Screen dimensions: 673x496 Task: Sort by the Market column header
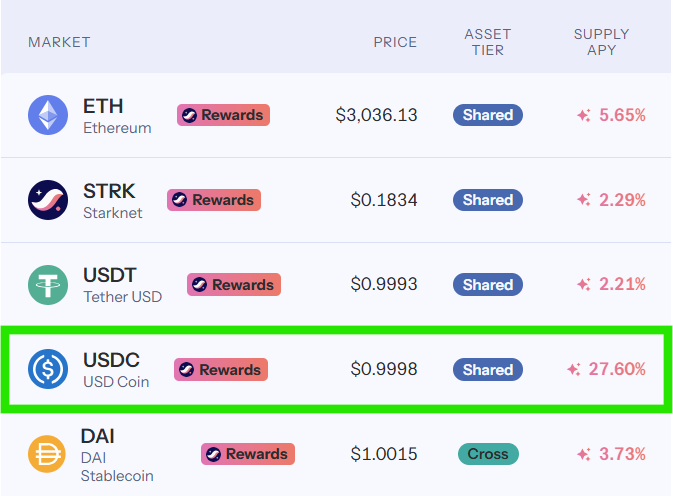[59, 42]
